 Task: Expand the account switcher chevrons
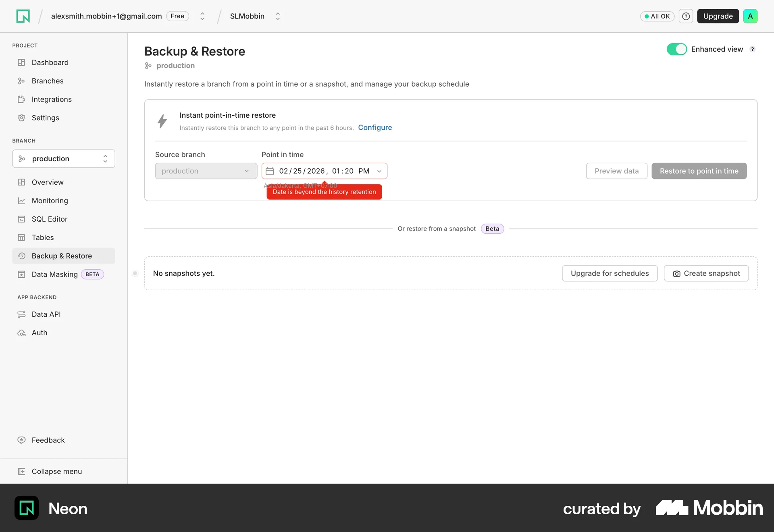[x=202, y=16]
